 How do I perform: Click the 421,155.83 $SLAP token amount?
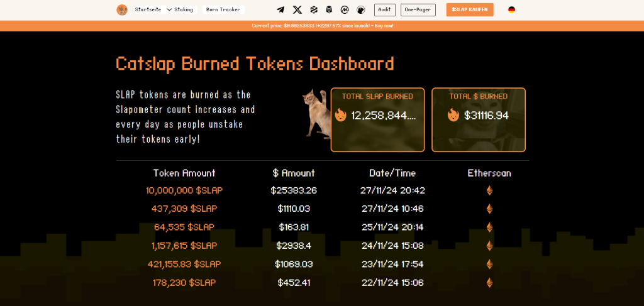pos(184,264)
